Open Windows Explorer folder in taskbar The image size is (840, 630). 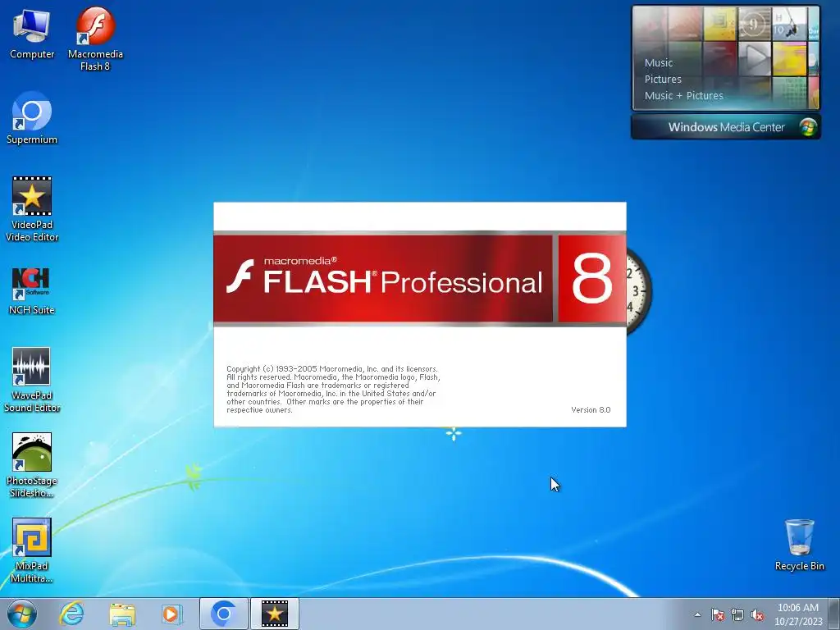tap(122, 614)
